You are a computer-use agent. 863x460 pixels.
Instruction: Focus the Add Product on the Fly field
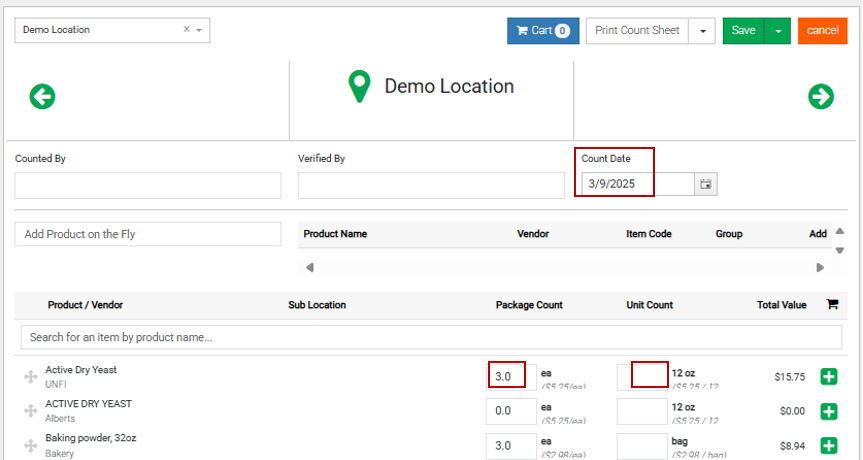[x=148, y=234]
